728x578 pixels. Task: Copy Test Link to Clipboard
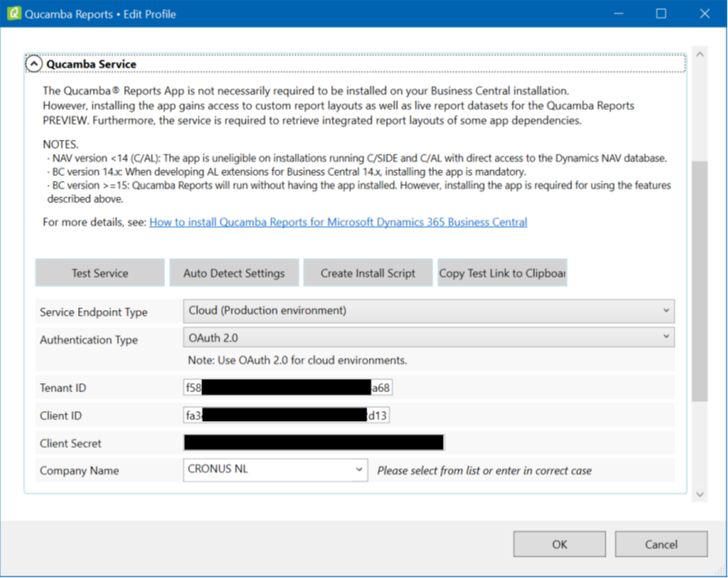(x=502, y=273)
